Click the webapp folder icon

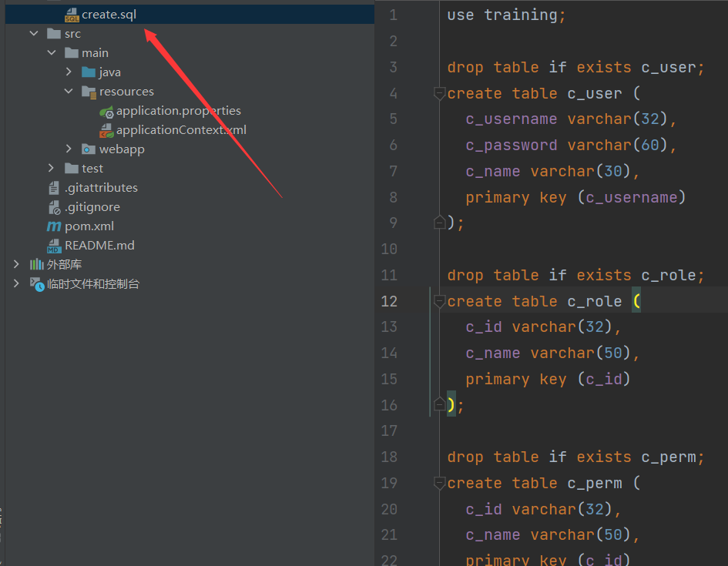tap(89, 149)
